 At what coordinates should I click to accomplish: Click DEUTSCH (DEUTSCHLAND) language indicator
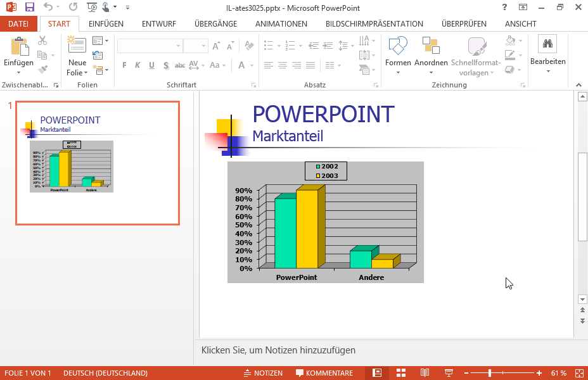pos(105,373)
